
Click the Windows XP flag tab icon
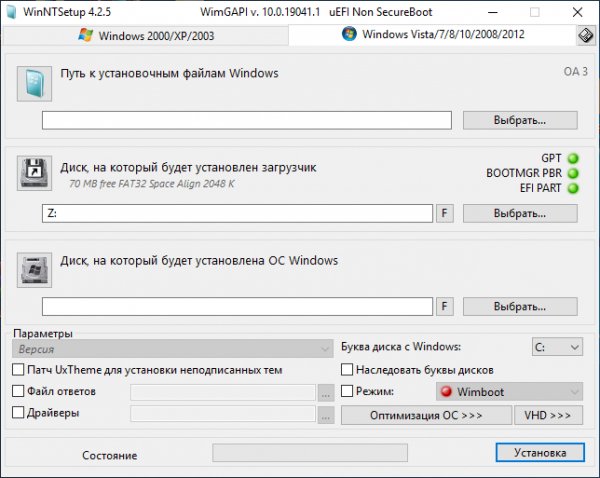pos(86,35)
